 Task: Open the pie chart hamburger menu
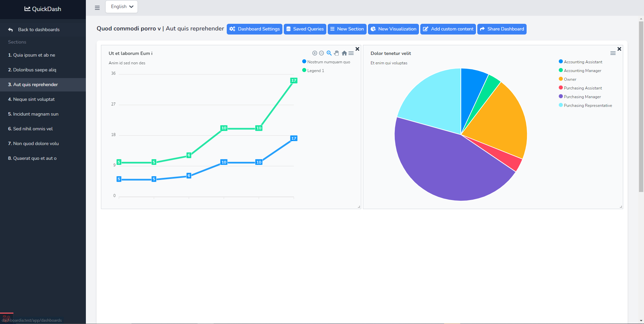[x=613, y=53]
